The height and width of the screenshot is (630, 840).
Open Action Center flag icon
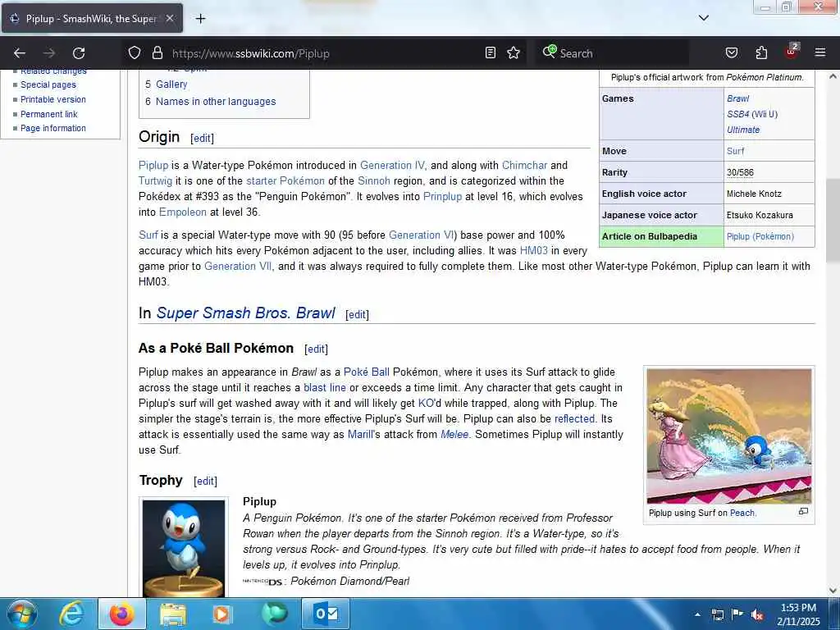tap(737, 614)
